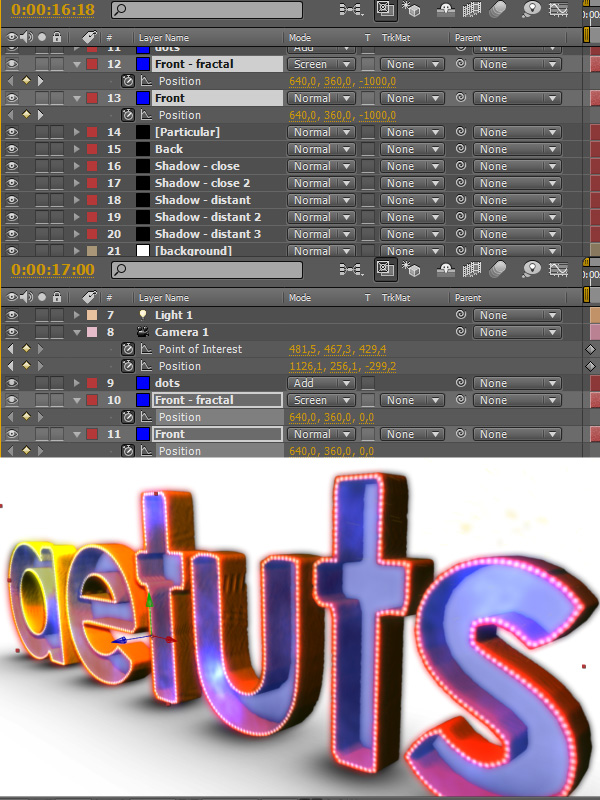Click the label color of [background] layer
Viewport: 600px width, 800px height.
(92, 251)
